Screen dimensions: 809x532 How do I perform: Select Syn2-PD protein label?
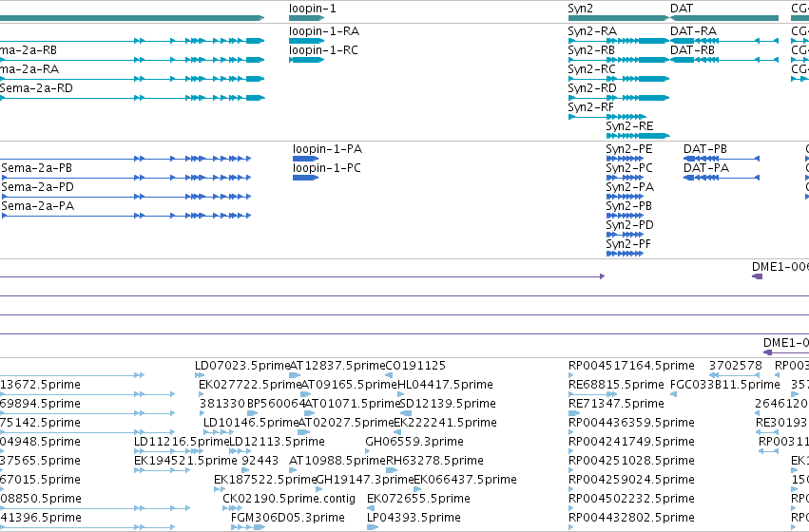(x=629, y=225)
